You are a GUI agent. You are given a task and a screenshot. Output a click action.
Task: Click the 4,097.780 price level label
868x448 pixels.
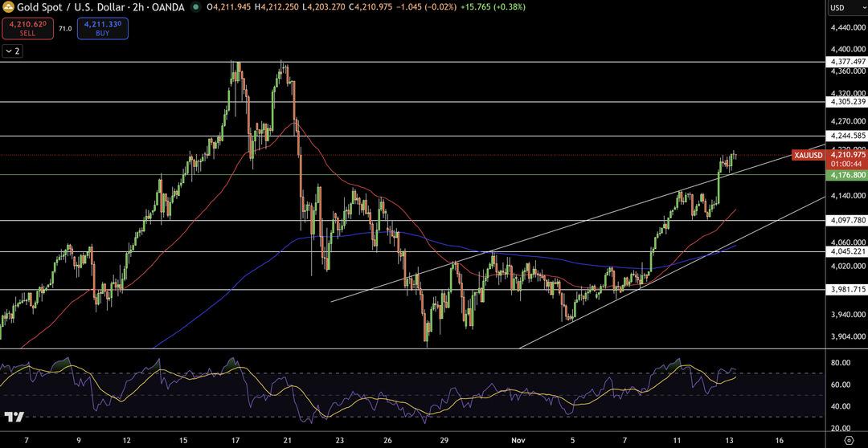(846, 220)
